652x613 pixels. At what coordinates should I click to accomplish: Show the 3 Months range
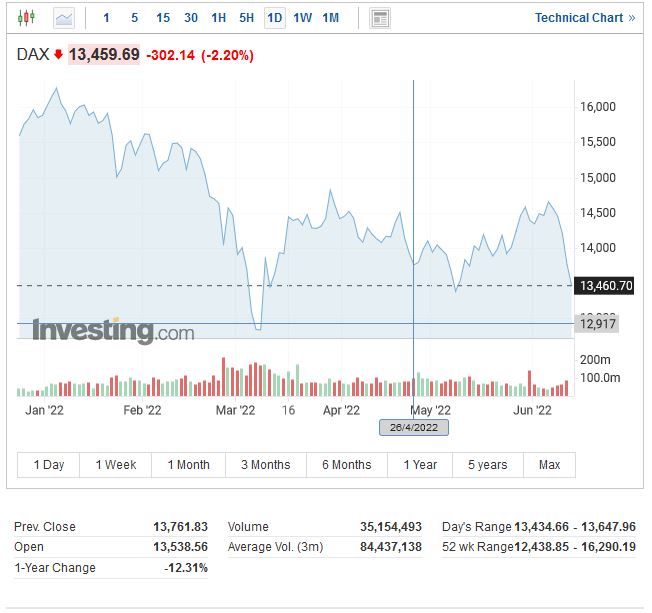(x=265, y=465)
